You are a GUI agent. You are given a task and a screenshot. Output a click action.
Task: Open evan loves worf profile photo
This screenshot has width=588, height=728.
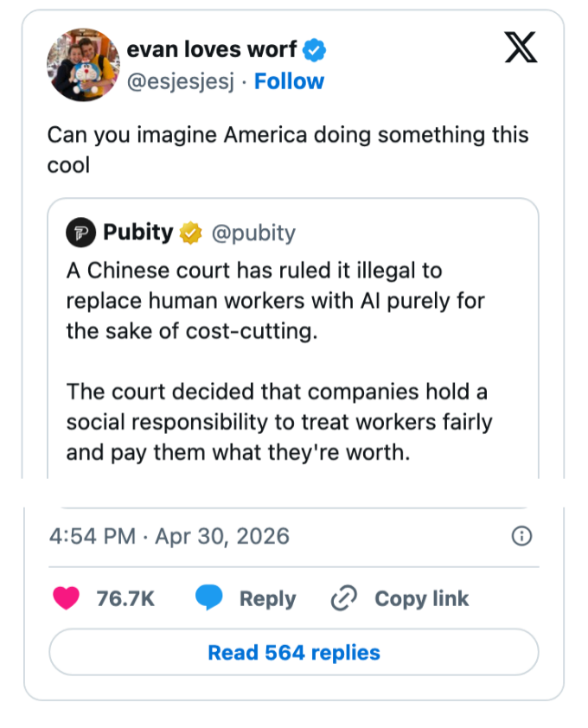tap(84, 65)
